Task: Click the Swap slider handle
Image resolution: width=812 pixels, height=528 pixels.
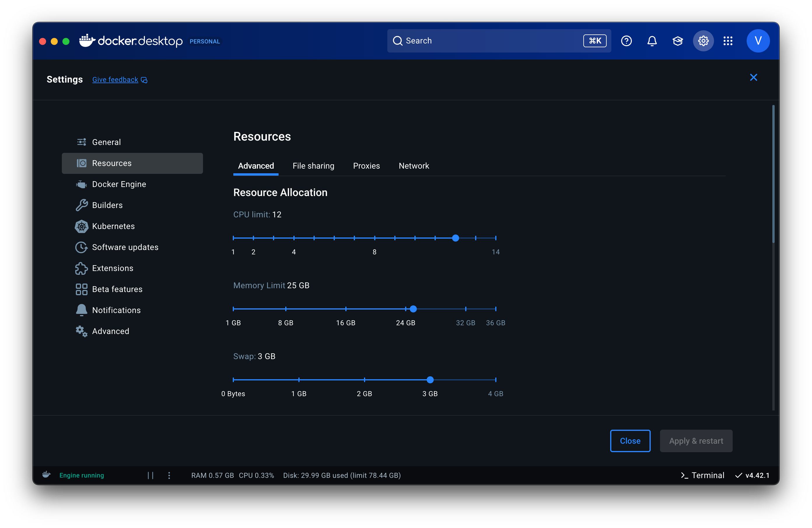Action: pos(430,380)
